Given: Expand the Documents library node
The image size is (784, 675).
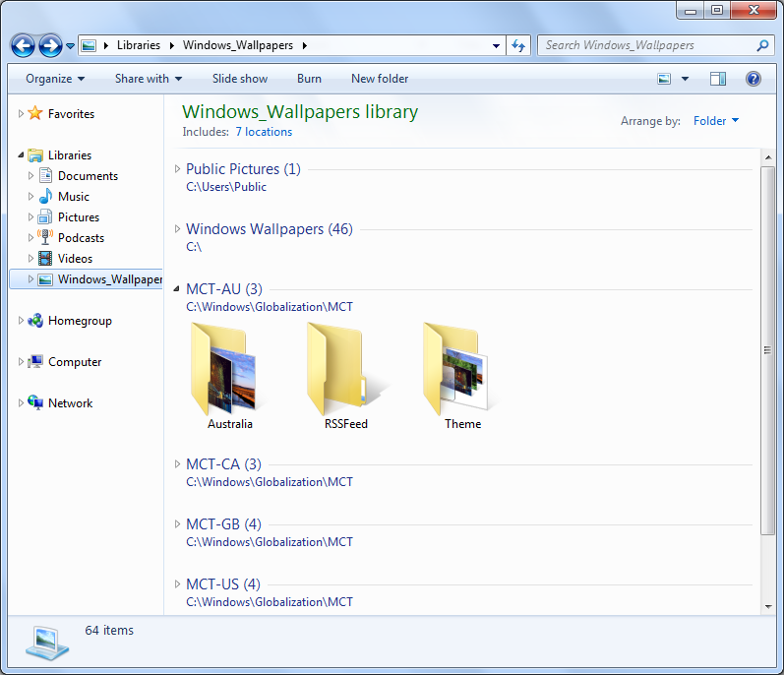Looking at the screenshot, I should (30, 175).
